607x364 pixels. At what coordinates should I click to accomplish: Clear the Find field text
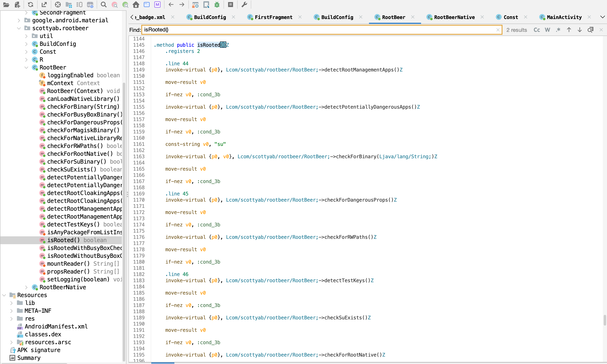pos(498,30)
